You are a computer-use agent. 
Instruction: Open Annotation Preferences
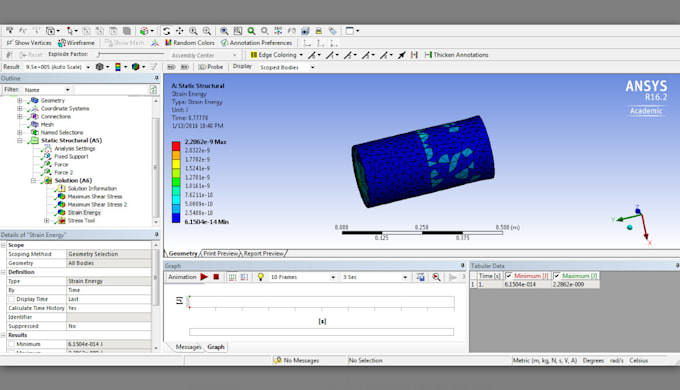click(x=257, y=43)
